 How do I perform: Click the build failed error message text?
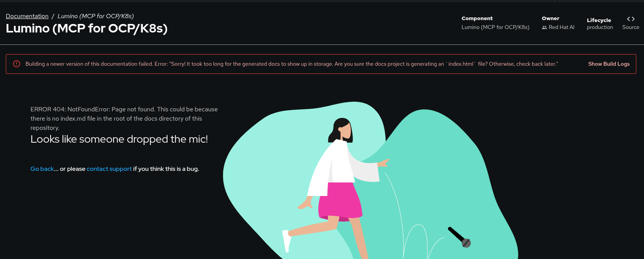292,64
